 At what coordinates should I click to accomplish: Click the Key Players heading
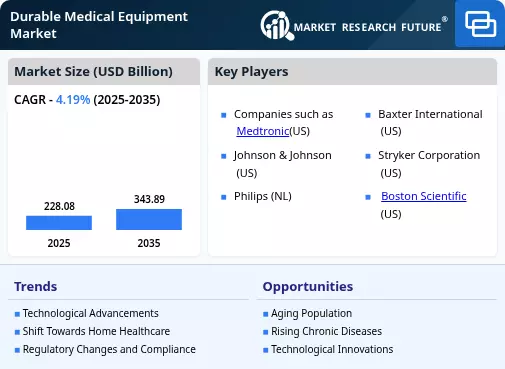click(251, 71)
